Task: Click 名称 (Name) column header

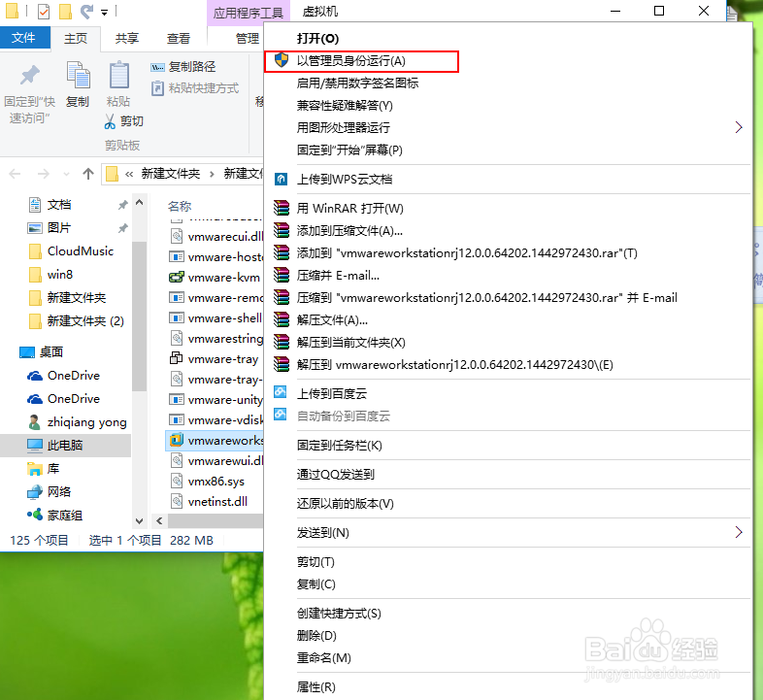Action: pos(180,207)
